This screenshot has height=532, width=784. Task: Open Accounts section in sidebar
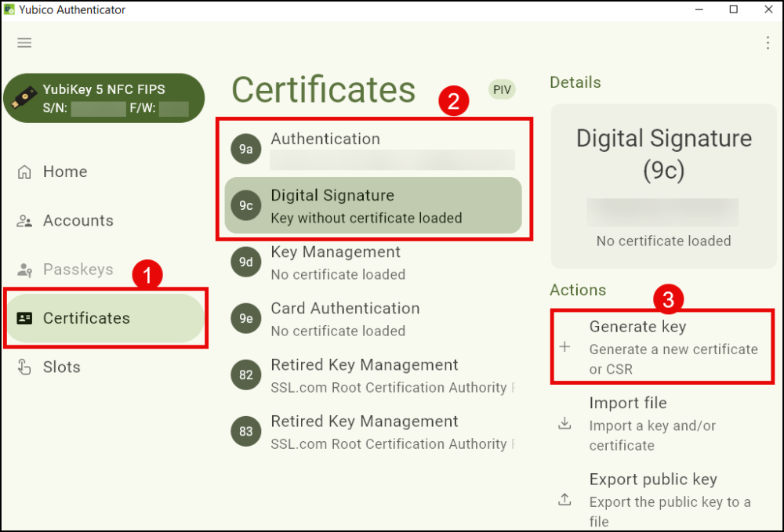point(77,221)
